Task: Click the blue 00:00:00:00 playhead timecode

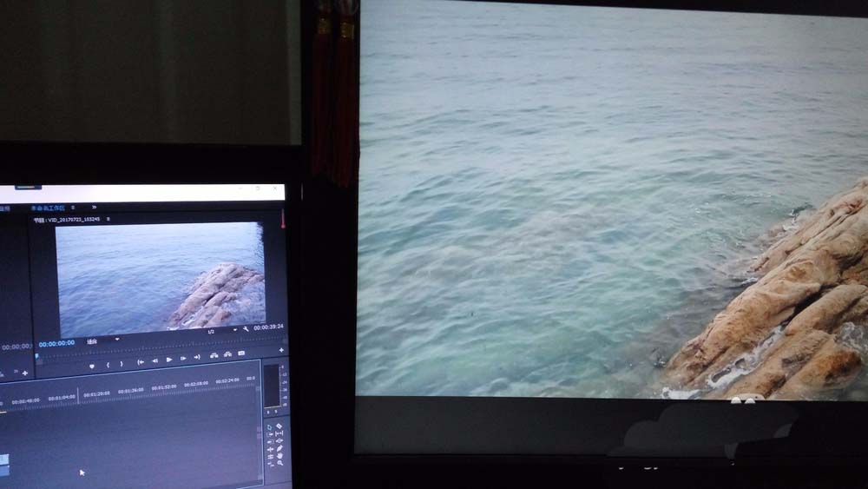Action: tap(56, 343)
